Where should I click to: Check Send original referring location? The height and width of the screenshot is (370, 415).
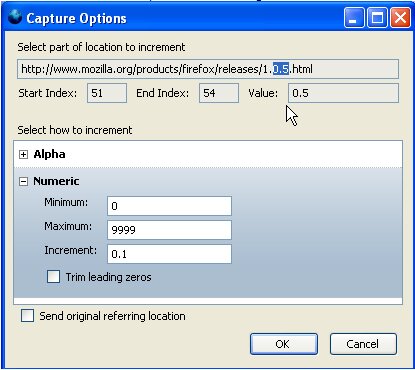[27, 315]
